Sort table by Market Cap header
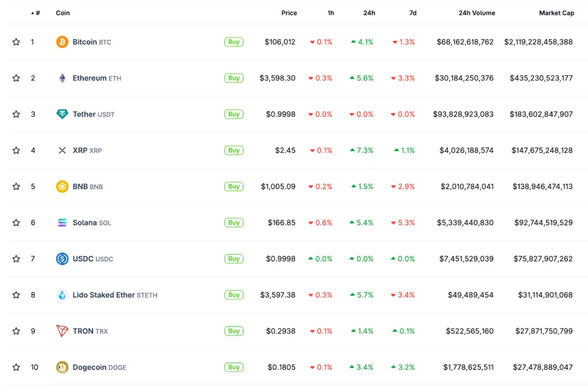Image resolution: width=588 pixels, height=386 pixels. pyautogui.click(x=556, y=13)
